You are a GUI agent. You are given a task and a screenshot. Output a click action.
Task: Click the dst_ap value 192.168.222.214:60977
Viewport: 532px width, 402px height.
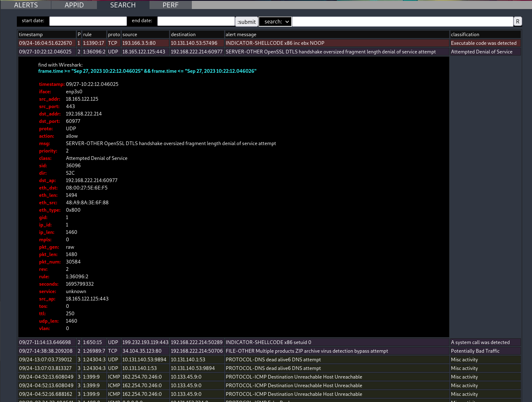coord(92,180)
